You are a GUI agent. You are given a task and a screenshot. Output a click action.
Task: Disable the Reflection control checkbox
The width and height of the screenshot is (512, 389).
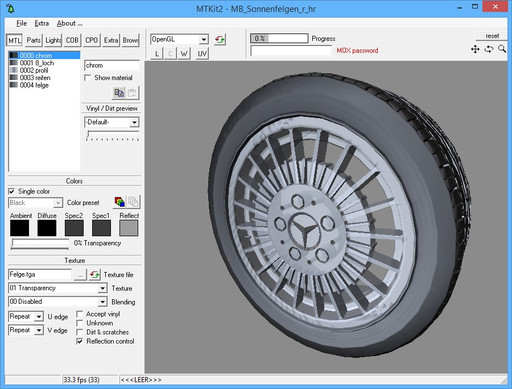pyautogui.click(x=80, y=341)
